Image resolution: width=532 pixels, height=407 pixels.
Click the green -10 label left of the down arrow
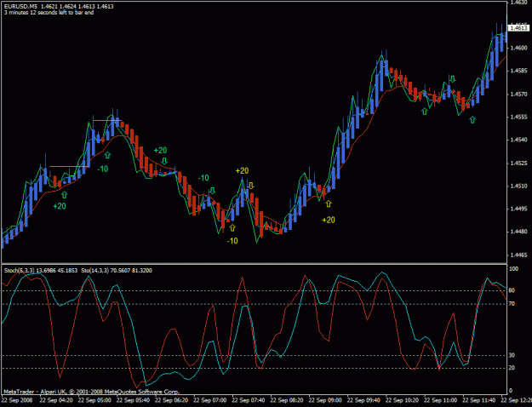203,178
